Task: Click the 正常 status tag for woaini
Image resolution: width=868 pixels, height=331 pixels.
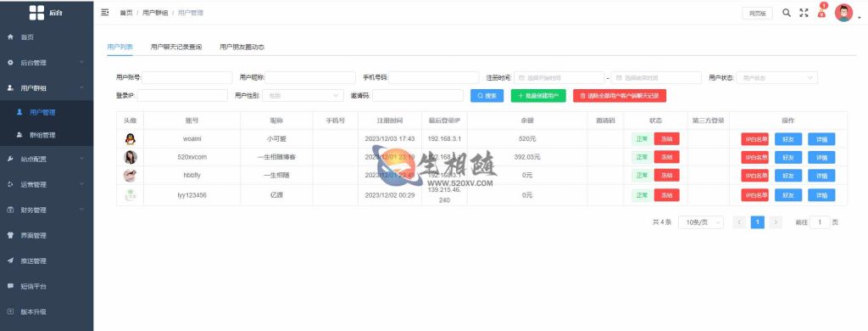Action: (642, 139)
